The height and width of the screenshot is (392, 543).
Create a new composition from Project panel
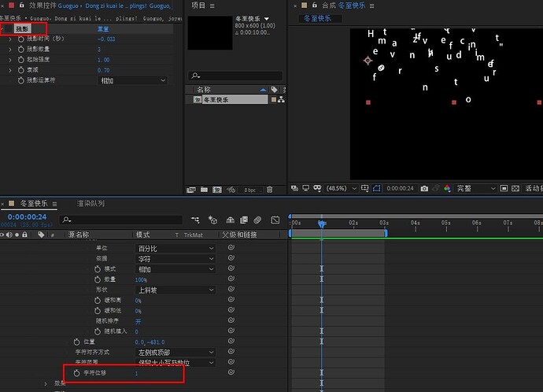click(217, 190)
